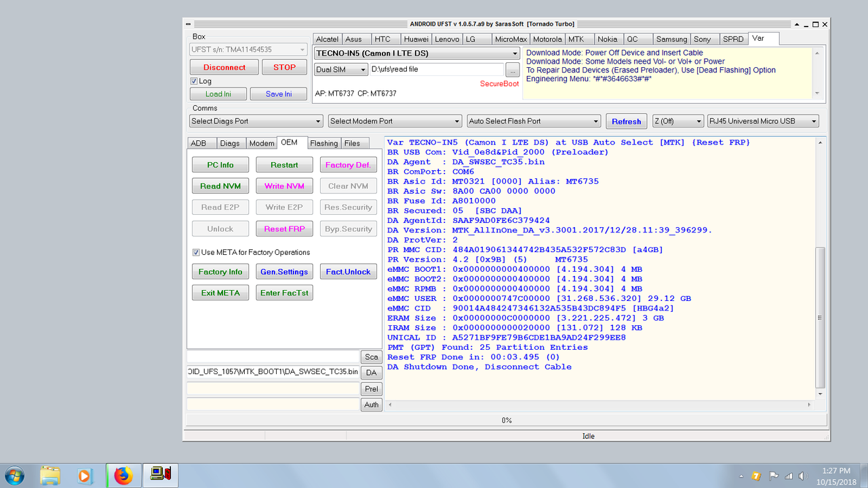Expand Select Modem Port dropdown
Viewport: 868px width, 488px height.
tap(457, 121)
